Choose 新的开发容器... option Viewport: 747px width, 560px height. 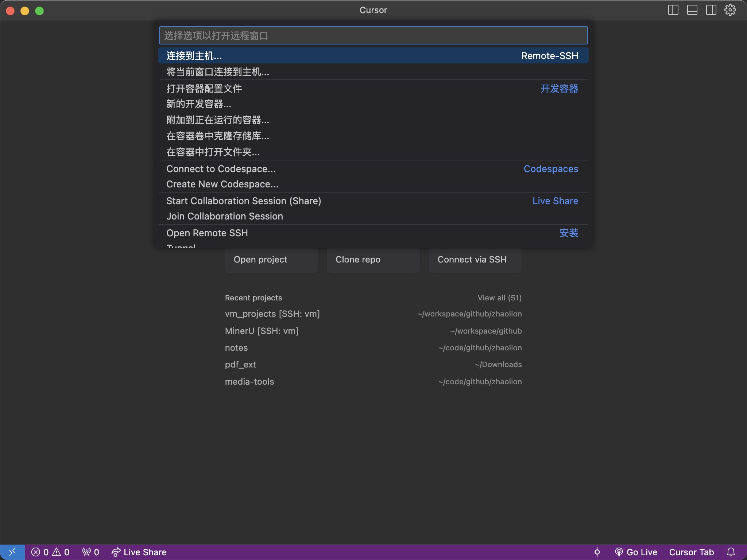(x=373, y=104)
